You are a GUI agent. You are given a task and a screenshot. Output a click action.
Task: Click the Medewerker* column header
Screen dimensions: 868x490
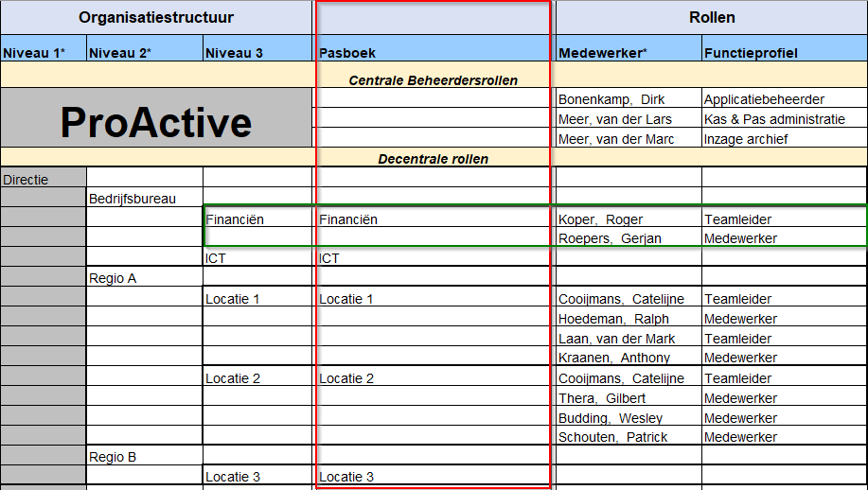pyautogui.click(x=629, y=48)
